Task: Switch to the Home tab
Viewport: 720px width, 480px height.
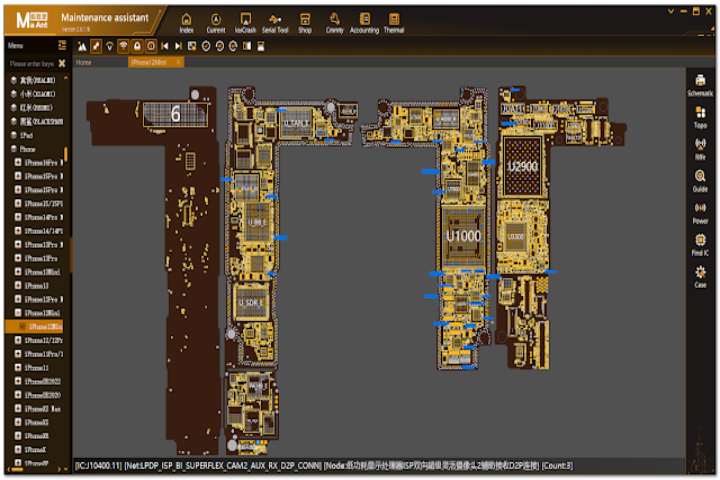Action: [84, 62]
